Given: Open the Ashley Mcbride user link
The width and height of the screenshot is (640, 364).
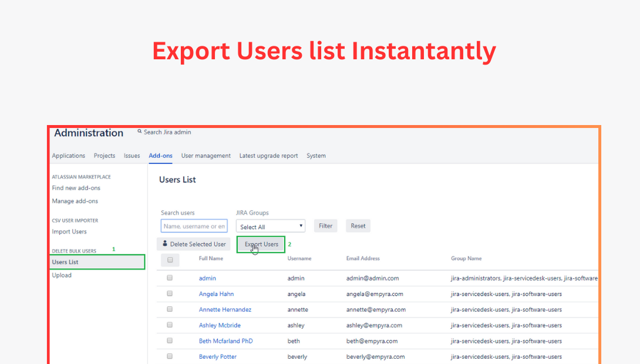Looking at the screenshot, I should pyautogui.click(x=220, y=325).
